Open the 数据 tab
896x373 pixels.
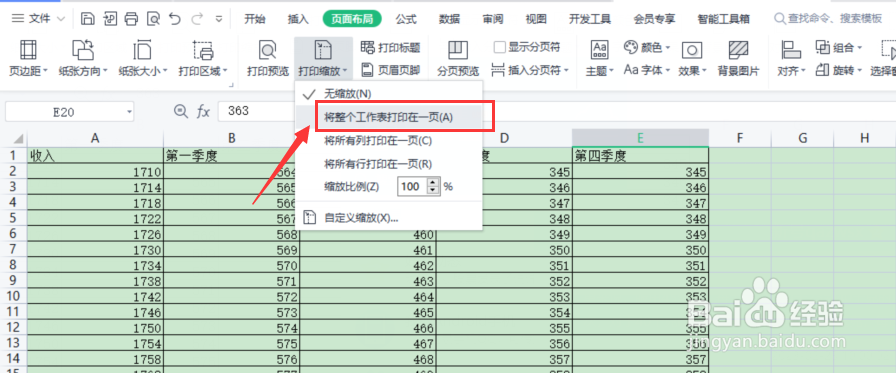coord(449,19)
